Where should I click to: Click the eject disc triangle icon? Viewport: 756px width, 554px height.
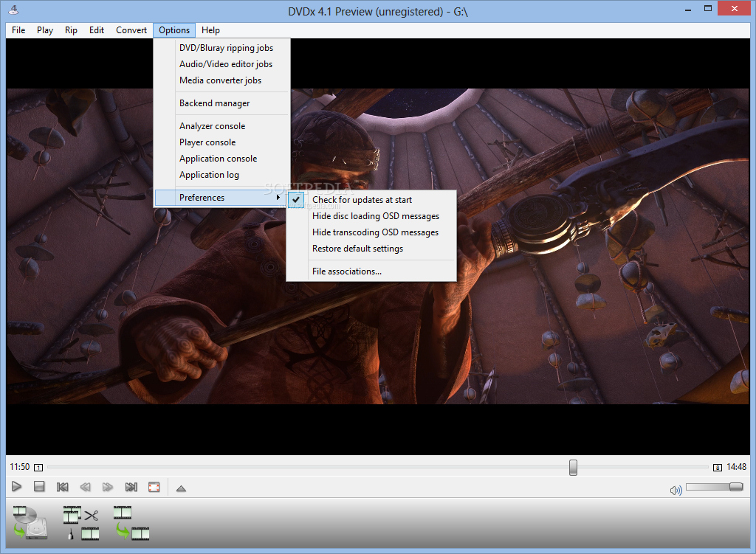click(180, 487)
